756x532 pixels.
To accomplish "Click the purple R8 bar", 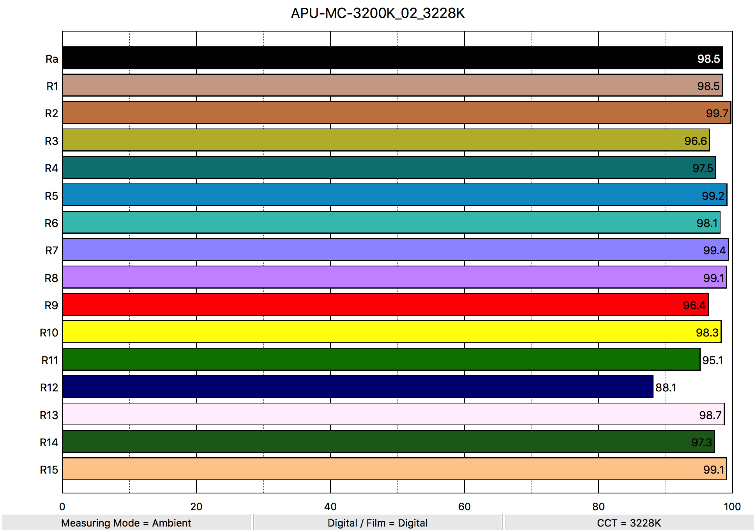I will pos(390,277).
